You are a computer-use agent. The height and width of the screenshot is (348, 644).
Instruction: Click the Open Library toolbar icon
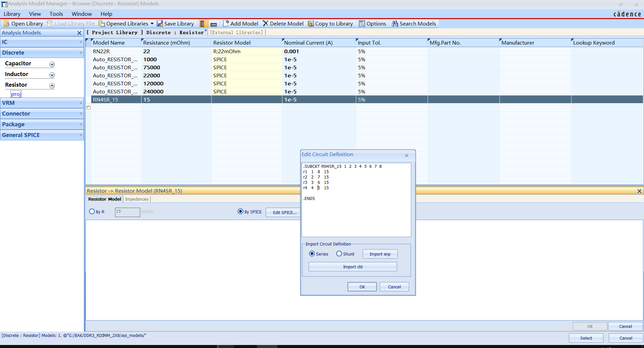7,23
